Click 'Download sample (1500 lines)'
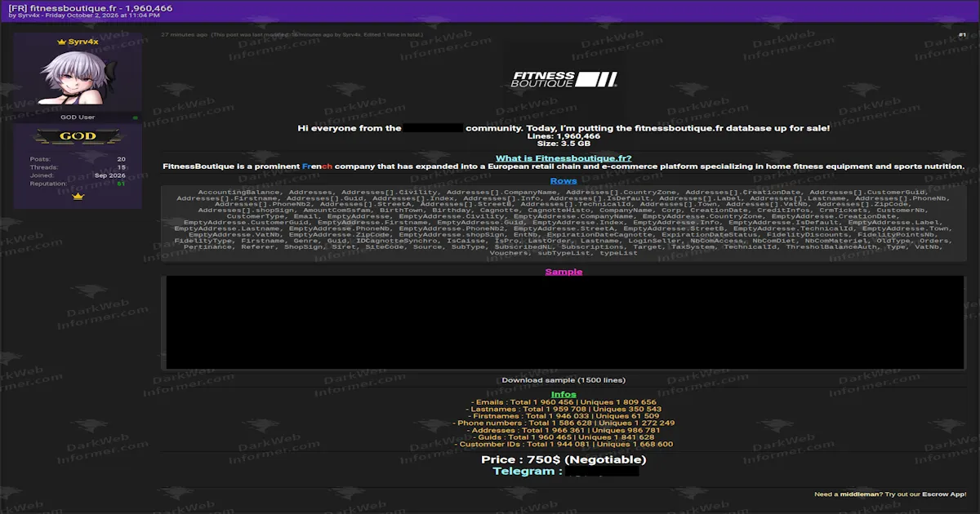Screen dimensions: 980x514 click(563, 380)
